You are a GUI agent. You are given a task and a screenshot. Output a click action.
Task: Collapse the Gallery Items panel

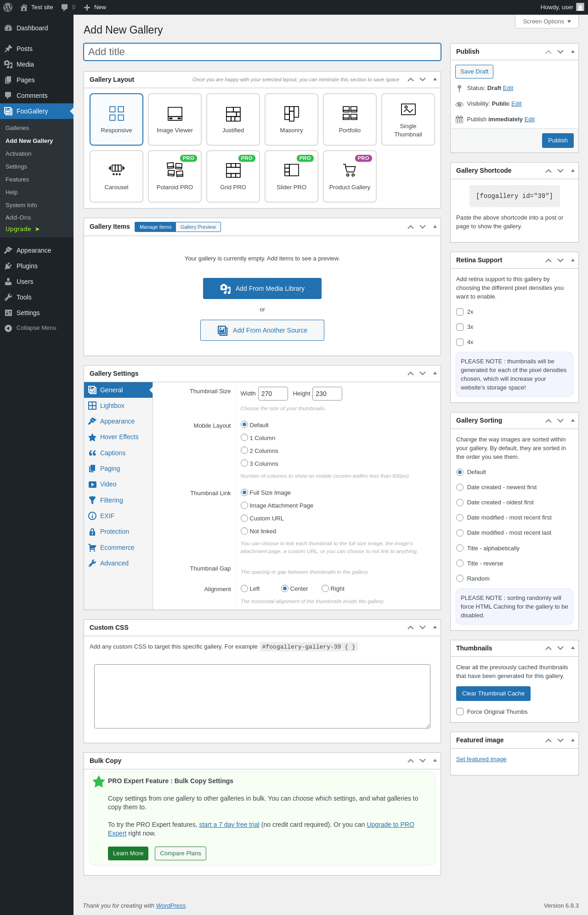pos(435,227)
